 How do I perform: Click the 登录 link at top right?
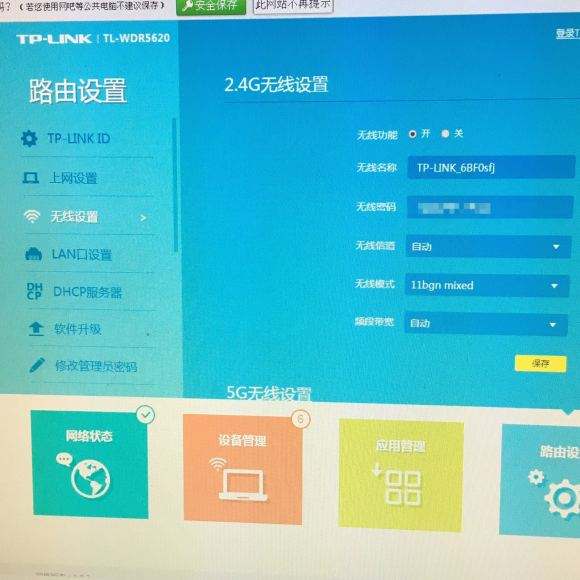click(567, 34)
